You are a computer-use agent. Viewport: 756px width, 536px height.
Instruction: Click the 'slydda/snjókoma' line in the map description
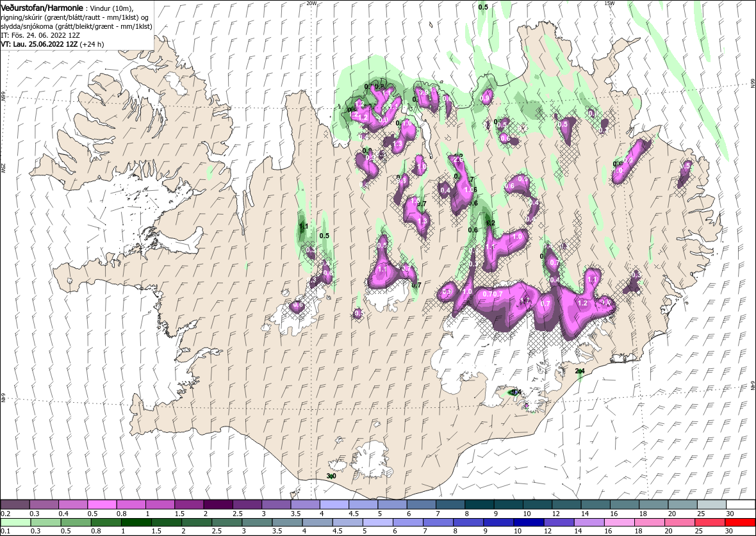click(76, 26)
